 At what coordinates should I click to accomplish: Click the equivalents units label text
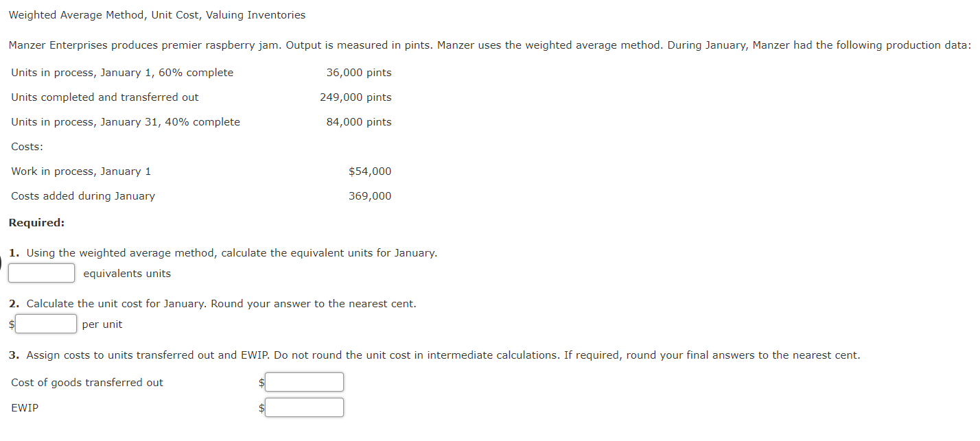[127, 273]
